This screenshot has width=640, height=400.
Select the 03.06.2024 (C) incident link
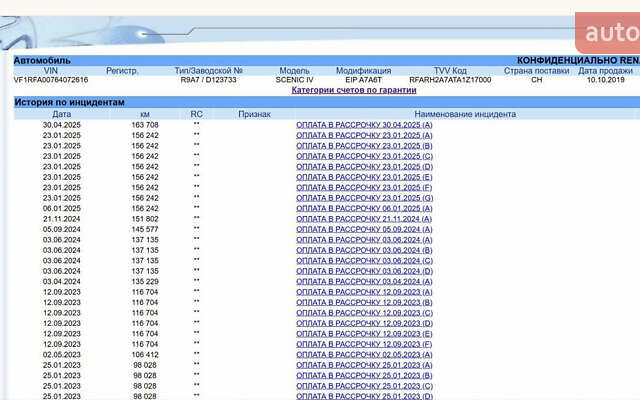364,260
